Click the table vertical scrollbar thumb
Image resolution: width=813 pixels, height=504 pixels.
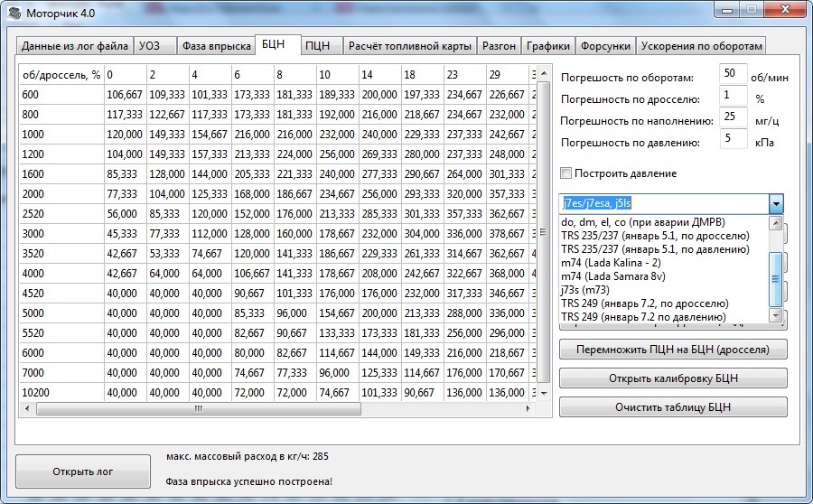544,232
